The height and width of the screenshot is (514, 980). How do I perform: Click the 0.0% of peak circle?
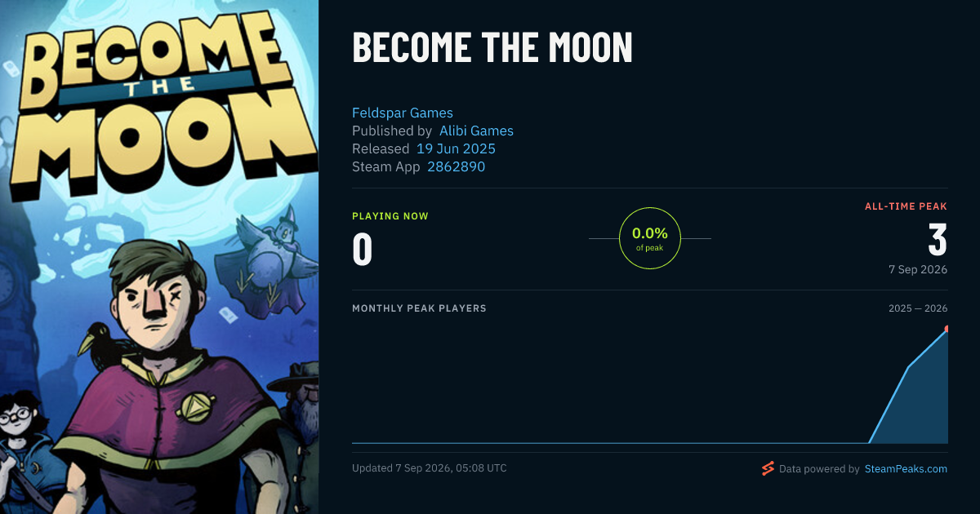(x=650, y=238)
